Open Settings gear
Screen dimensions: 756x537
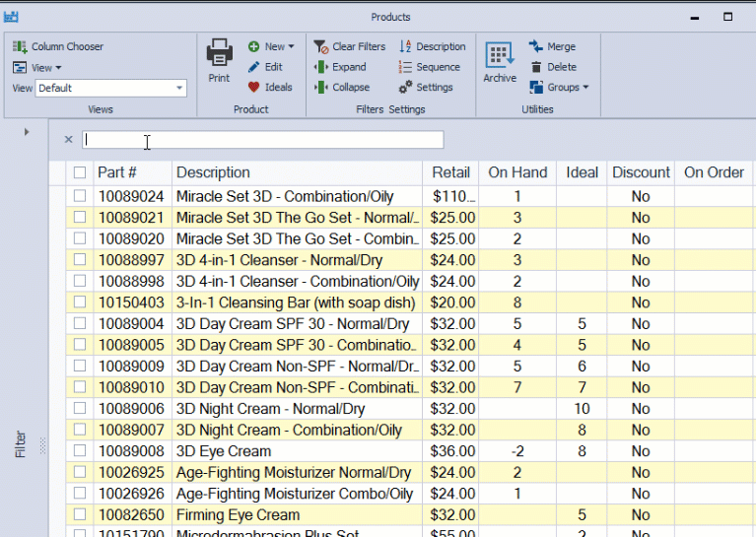tap(426, 88)
